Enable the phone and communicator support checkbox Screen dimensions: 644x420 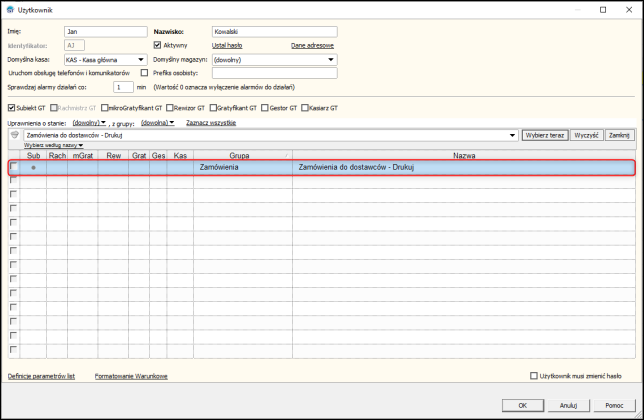(x=144, y=73)
